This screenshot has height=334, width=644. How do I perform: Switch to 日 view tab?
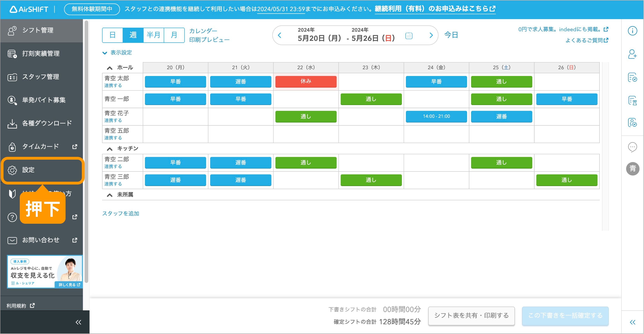(x=113, y=35)
